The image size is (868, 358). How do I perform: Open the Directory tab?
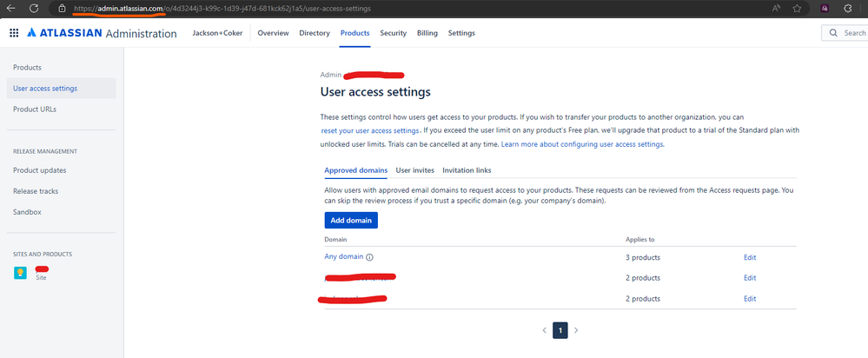click(315, 33)
